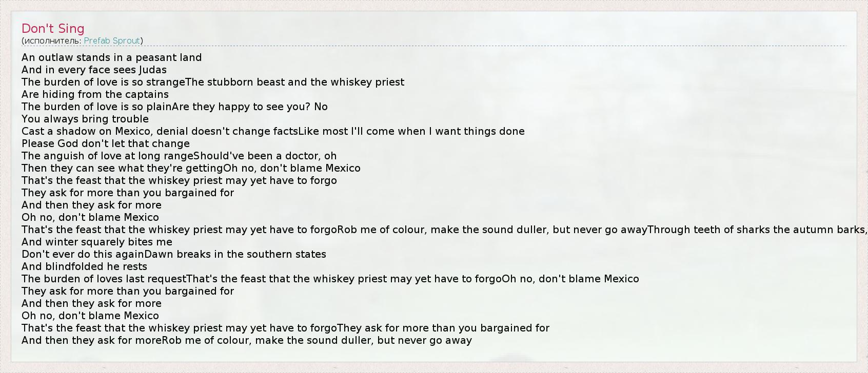Click "Please God don't let that change"
The image size is (868, 373).
[x=106, y=143]
